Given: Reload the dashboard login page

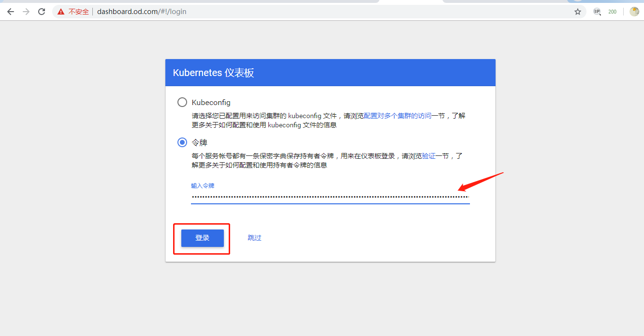Looking at the screenshot, I should pos(42,12).
